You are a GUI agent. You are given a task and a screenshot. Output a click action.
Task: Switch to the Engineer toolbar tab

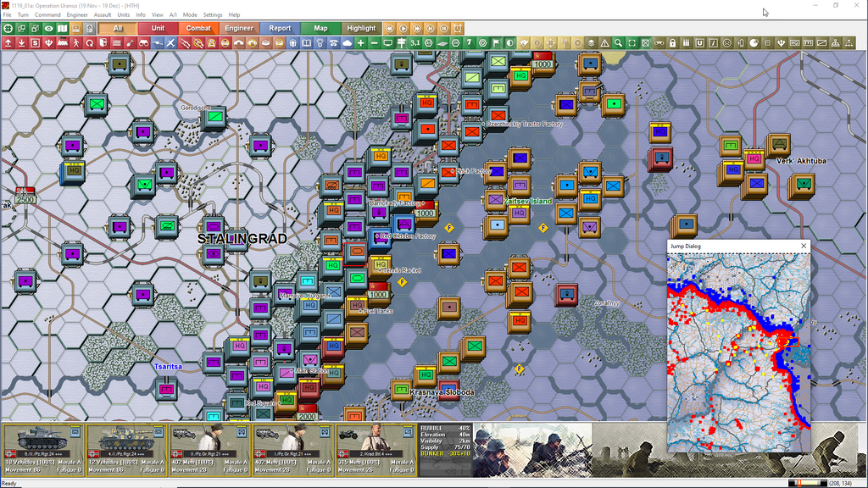(x=239, y=28)
